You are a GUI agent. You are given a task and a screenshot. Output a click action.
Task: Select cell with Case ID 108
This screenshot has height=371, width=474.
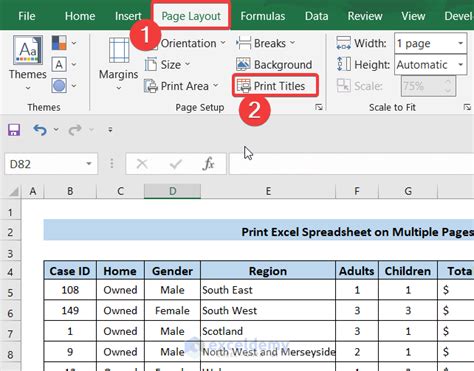[x=70, y=290]
